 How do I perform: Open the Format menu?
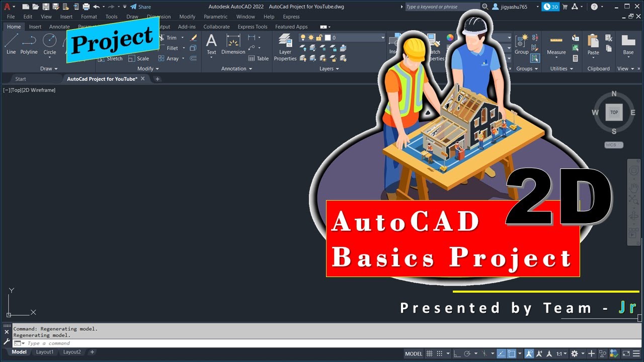click(x=89, y=17)
